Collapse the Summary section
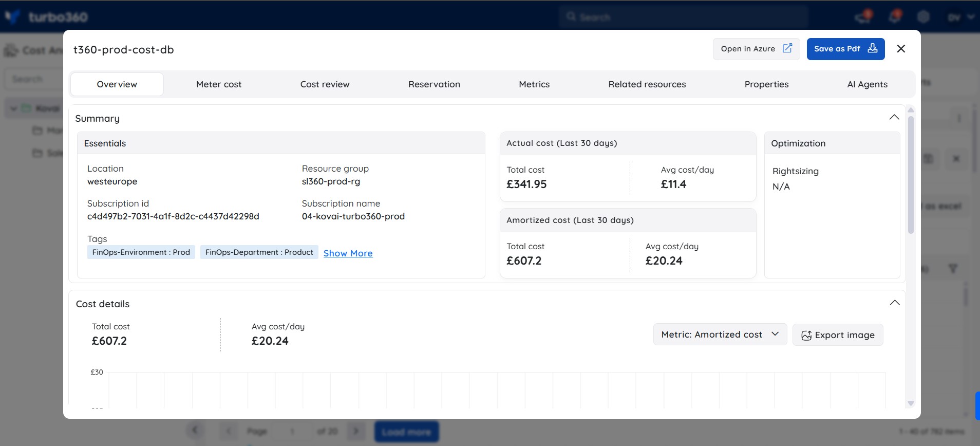980x446 pixels. [x=894, y=118]
